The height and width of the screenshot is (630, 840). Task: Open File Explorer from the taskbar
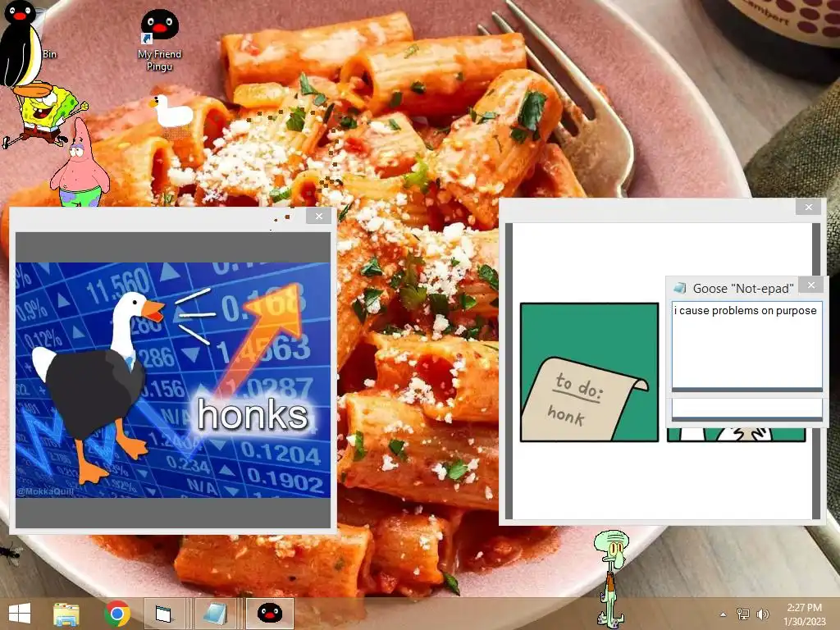coord(66,614)
